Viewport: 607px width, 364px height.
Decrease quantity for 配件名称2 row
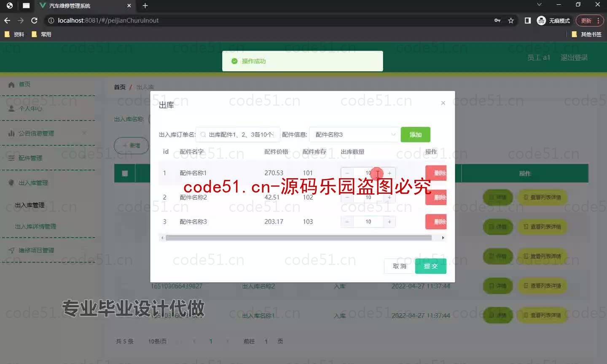click(347, 197)
